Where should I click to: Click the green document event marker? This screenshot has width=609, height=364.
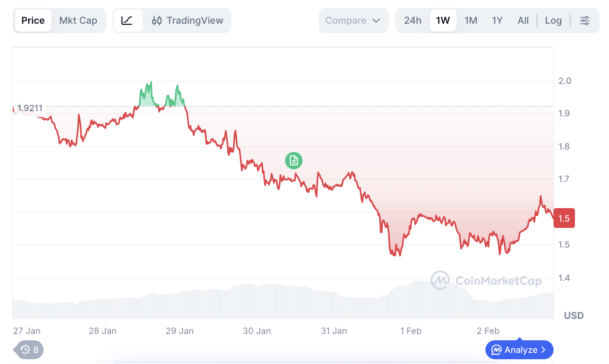click(294, 161)
